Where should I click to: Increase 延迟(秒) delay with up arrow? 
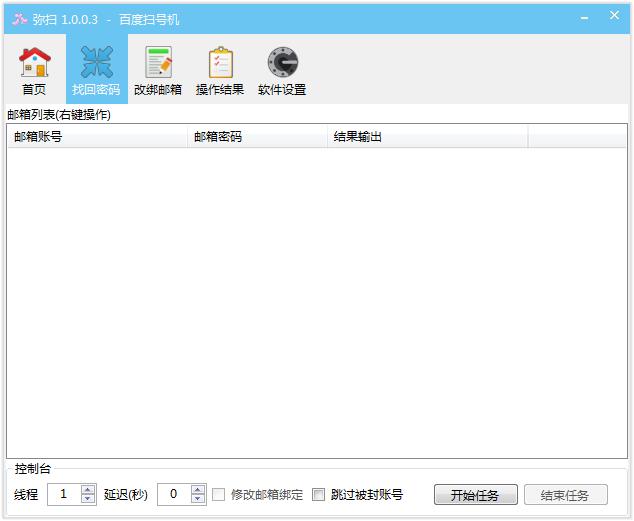point(198,489)
